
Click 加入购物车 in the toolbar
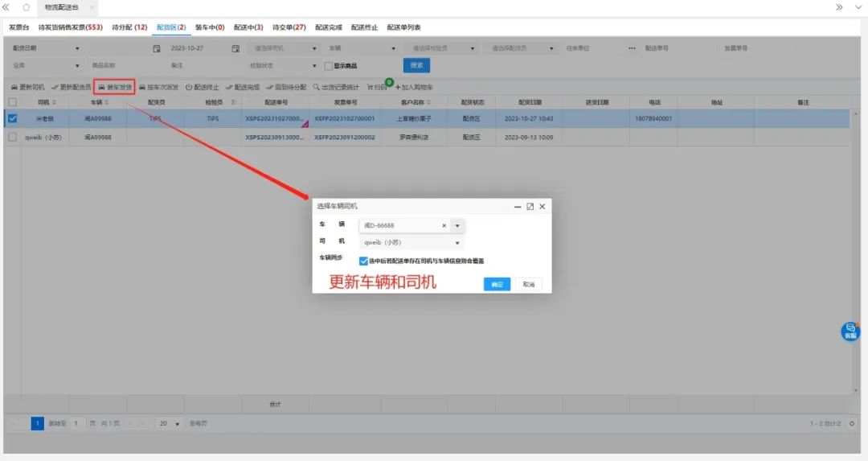click(x=414, y=87)
